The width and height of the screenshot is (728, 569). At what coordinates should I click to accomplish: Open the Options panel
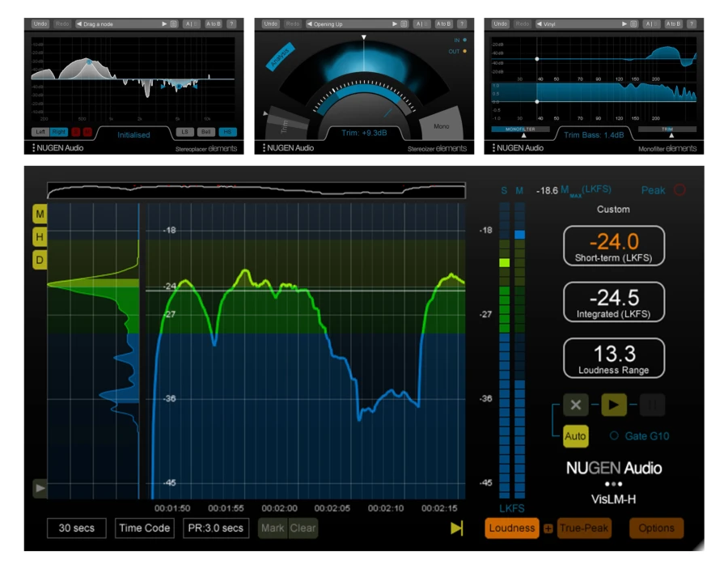coord(656,528)
